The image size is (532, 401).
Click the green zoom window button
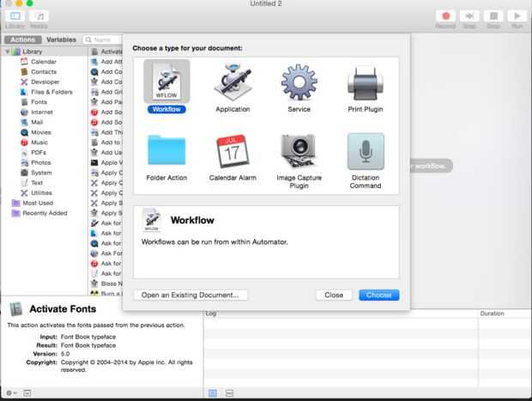[x=29, y=3]
